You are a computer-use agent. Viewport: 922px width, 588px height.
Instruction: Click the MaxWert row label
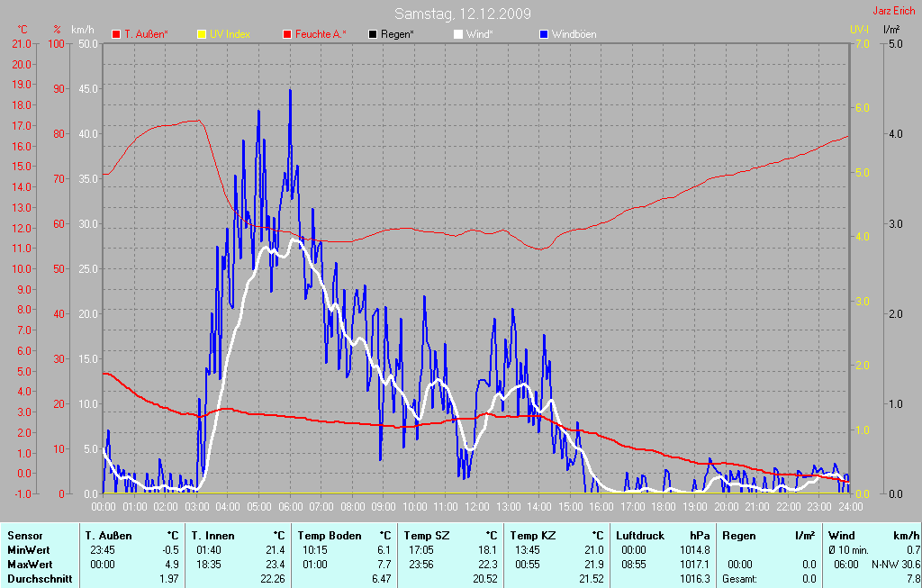tap(30, 564)
